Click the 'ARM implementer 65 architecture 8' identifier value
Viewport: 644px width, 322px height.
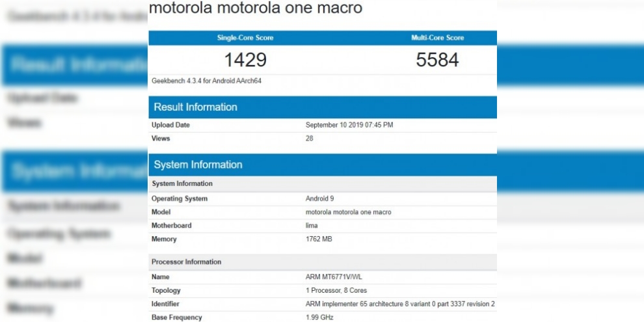click(400, 304)
